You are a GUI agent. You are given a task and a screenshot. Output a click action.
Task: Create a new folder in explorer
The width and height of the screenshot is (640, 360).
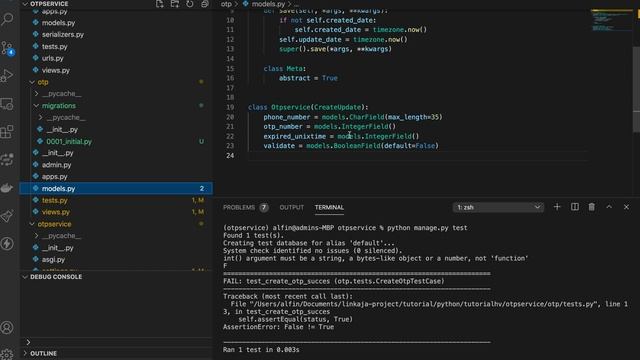coord(175,4)
